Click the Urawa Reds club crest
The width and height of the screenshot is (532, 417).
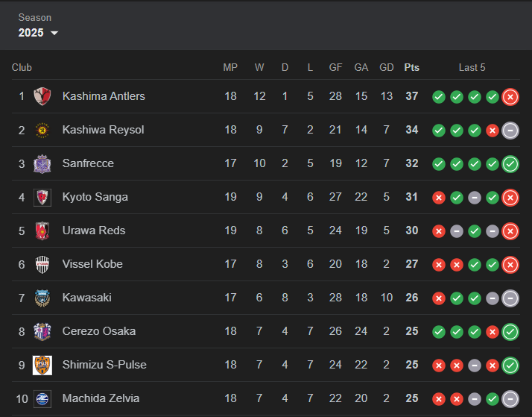(42, 231)
